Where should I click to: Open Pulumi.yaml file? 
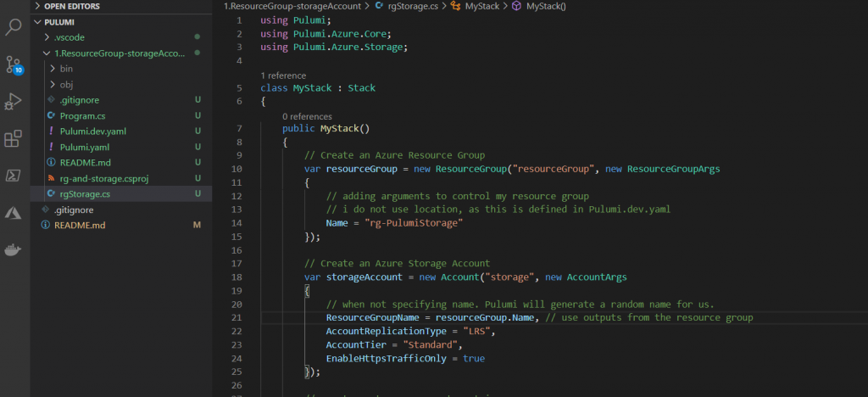tap(121, 148)
